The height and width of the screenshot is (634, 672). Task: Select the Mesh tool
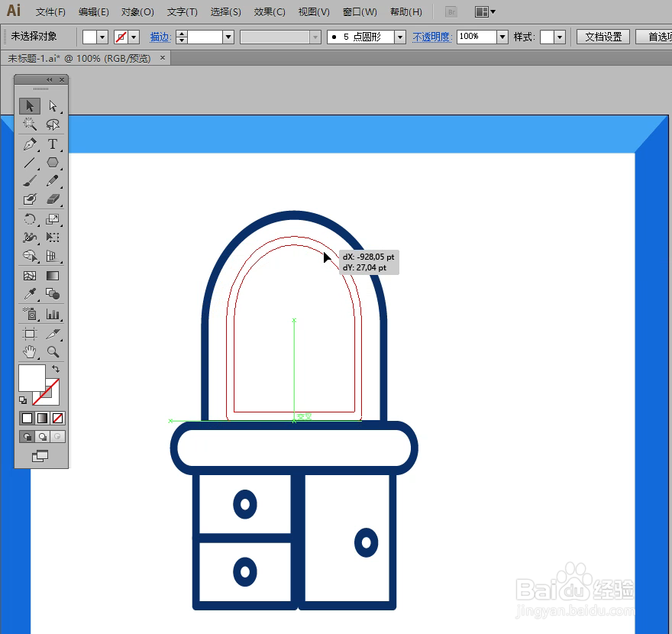30,276
